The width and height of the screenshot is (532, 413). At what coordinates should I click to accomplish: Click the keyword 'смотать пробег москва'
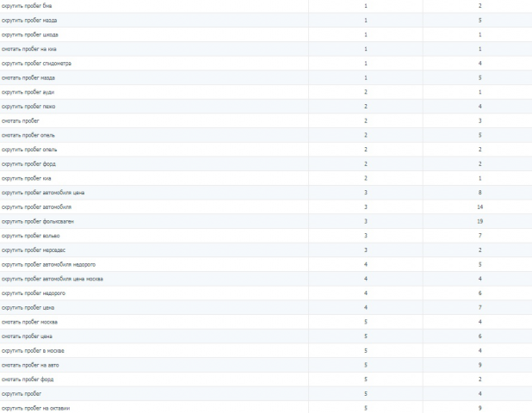tap(29, 322)
